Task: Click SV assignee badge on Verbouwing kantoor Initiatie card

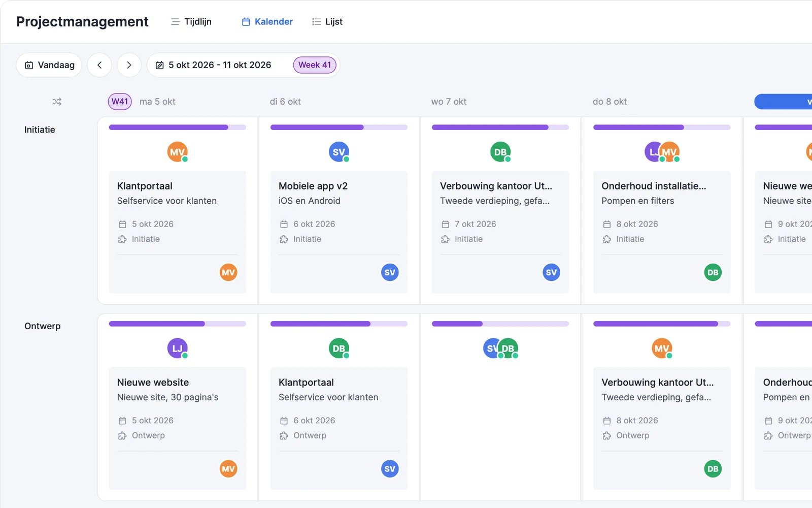Action: point(551,272)
